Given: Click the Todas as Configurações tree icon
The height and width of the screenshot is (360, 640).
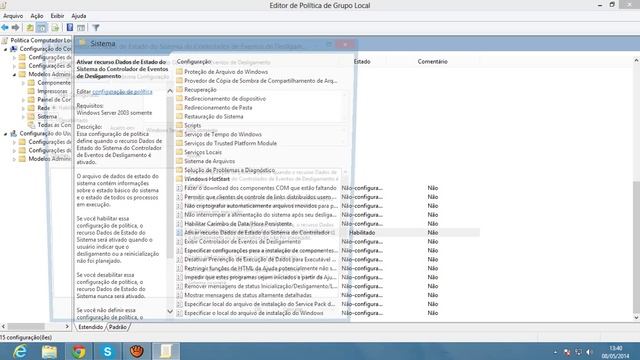Looking at the screenshot, I should point(31,125).
